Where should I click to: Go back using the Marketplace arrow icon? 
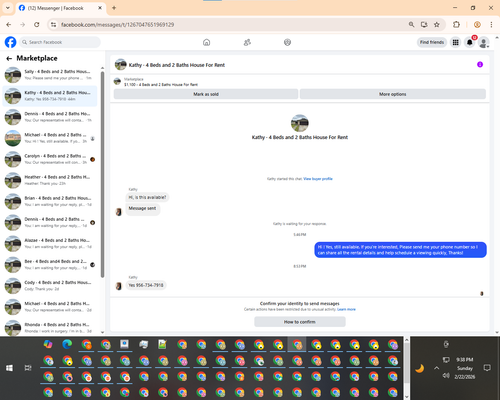[9, 58]
